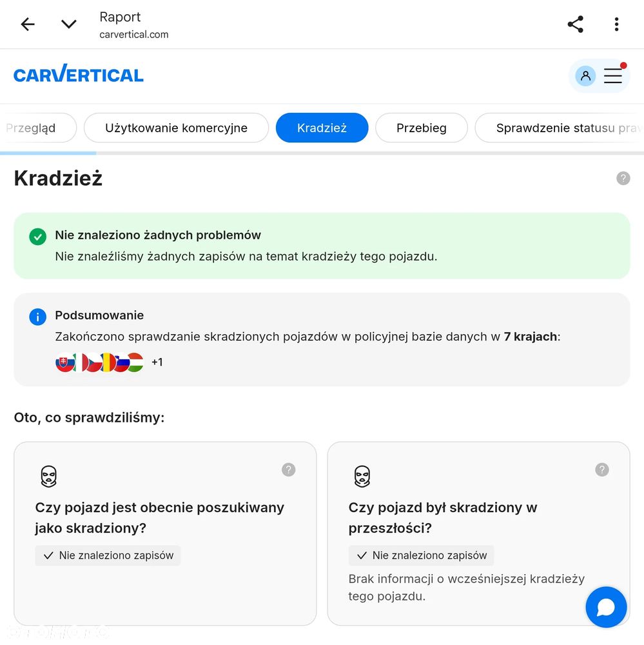Select the active Kradzież tab

click(x=322, y=128)
